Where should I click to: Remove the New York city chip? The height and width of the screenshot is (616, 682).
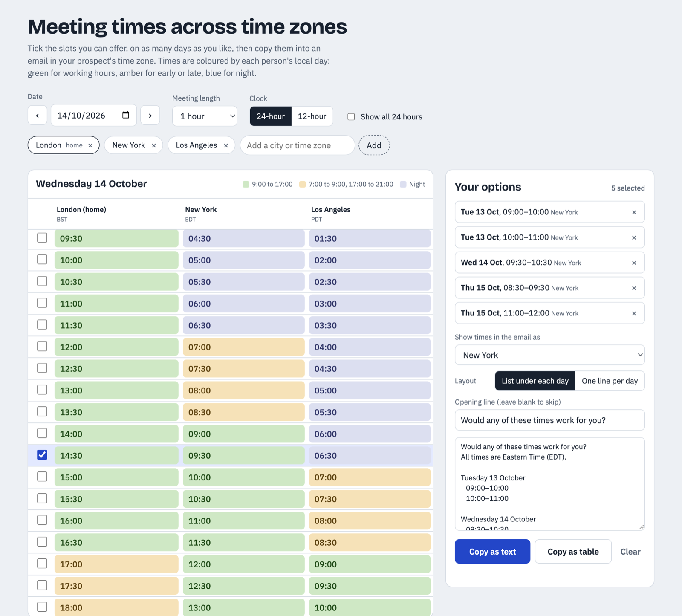154,145
